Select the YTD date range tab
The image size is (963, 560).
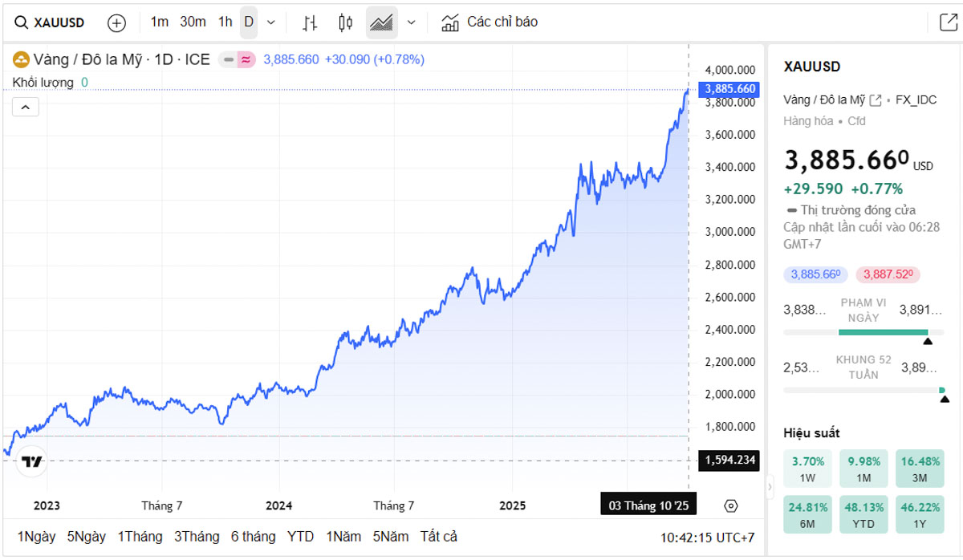click(301, 537)
